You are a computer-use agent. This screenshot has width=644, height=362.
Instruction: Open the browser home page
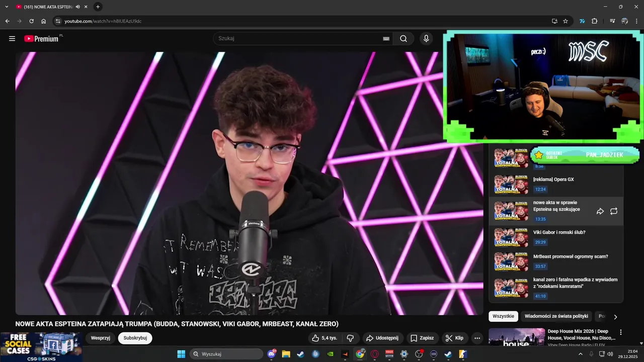point(43,21)
